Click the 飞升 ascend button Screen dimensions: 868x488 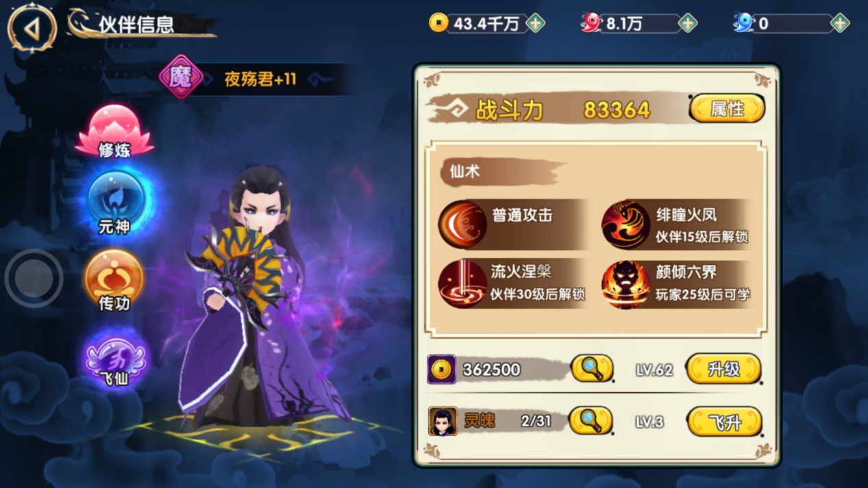(x=724, y=422)
